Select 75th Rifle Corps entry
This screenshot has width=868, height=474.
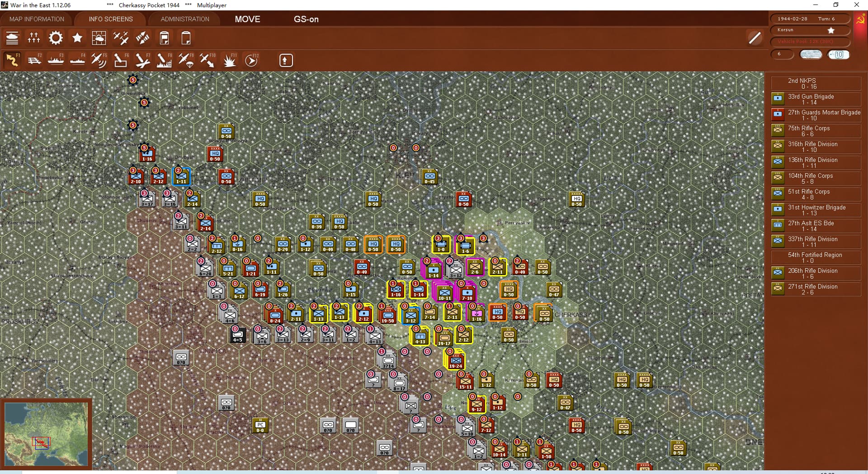pos(816,131)
